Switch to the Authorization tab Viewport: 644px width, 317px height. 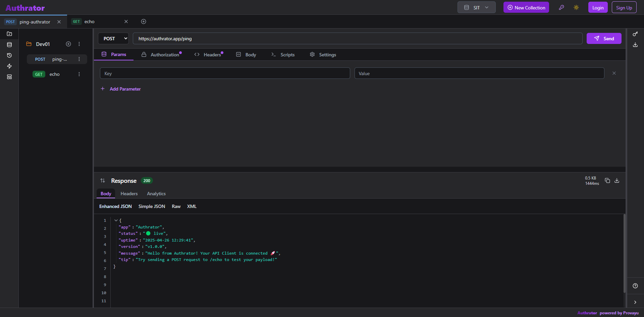162,55
